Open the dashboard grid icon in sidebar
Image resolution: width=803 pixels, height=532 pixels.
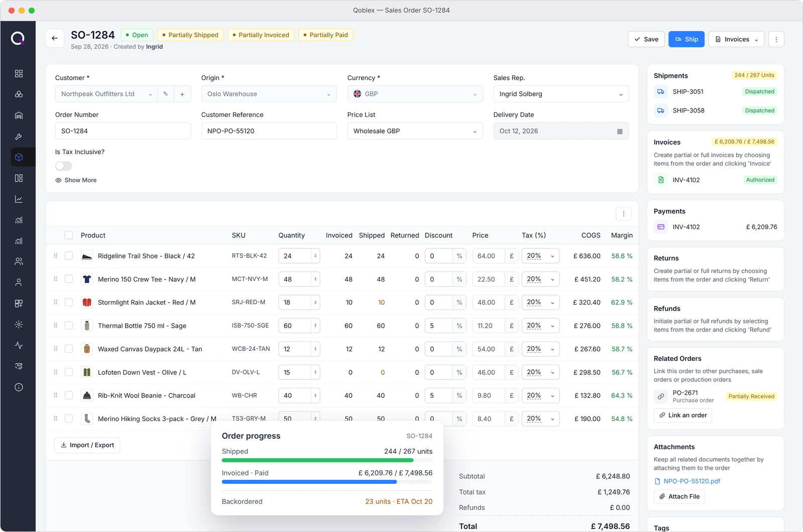point(19,74)
